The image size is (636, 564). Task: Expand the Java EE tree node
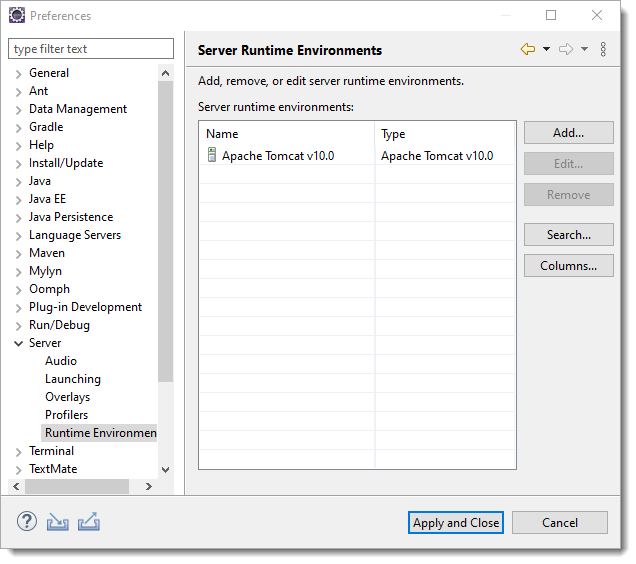tap(18, 200)
